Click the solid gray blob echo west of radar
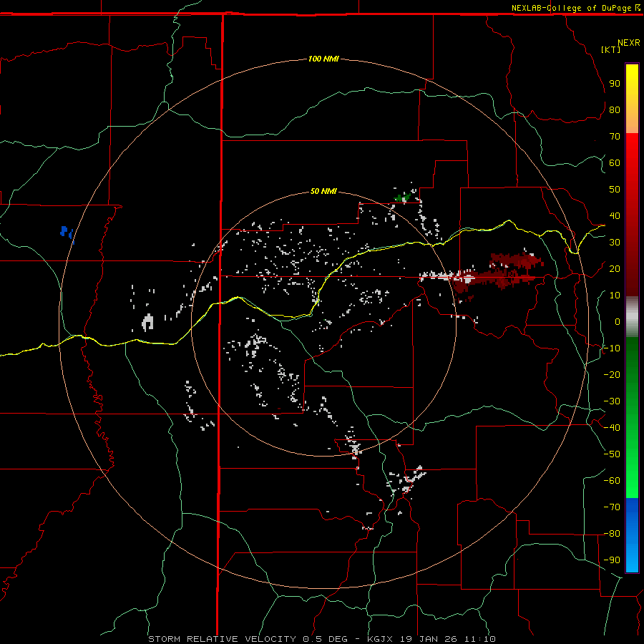Viewport: 644px width, 644px height. coord(147,322)
